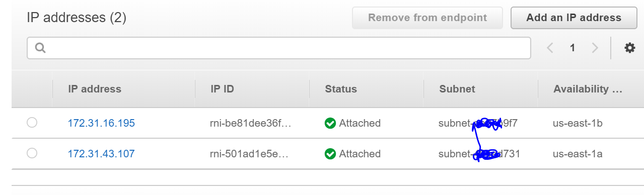The height and width of the screenshot is (195, 644).
Task: Sort by Availability zone column header
Action: pos(588,89)
